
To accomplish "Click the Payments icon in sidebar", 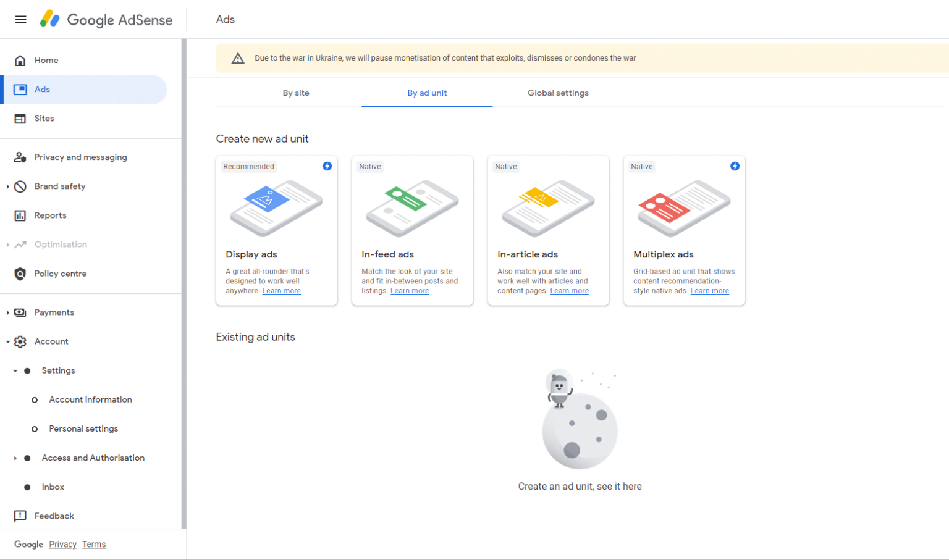I will (20, 312).
